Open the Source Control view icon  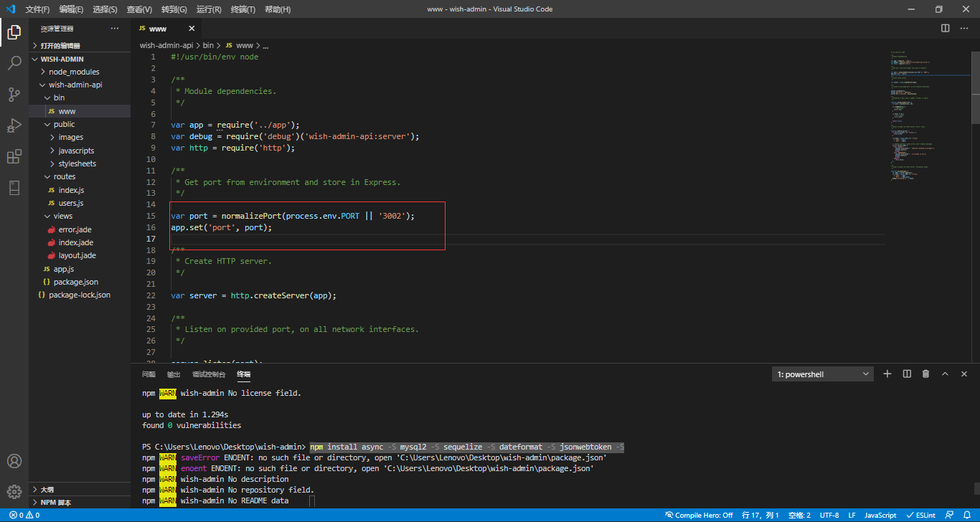pyautogui.click(x=14, y=95)
